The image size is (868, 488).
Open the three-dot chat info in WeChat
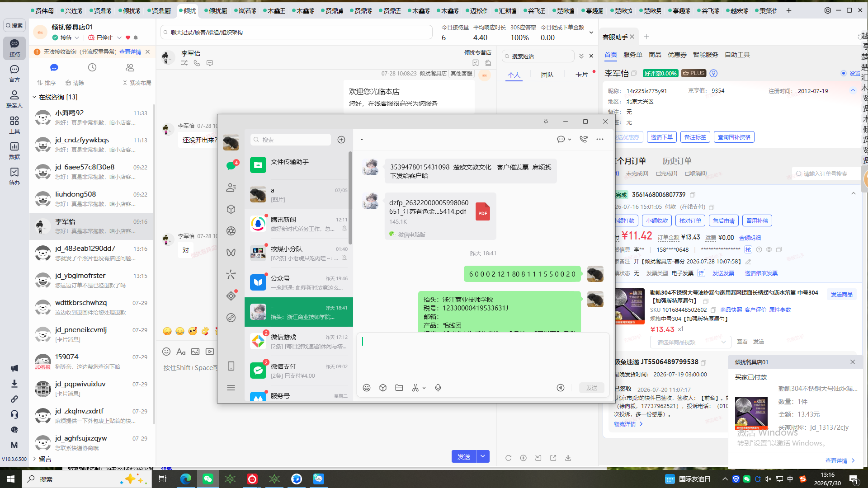[600, 139]
